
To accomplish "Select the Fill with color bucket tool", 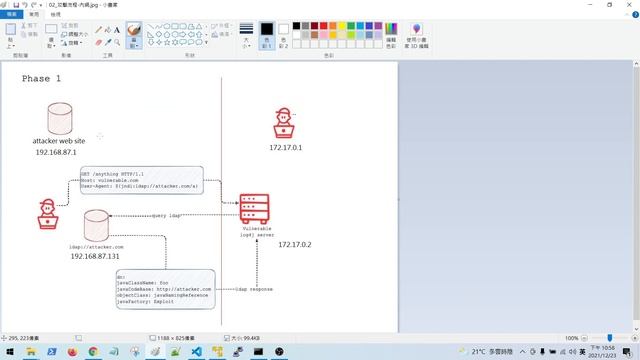I will point(108,30).
